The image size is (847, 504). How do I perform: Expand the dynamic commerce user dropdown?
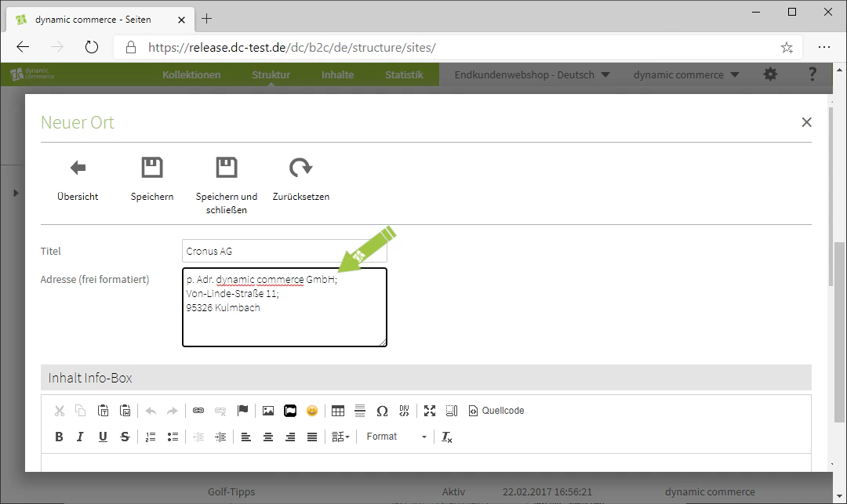pyautogui.click(x=686, y=75)
